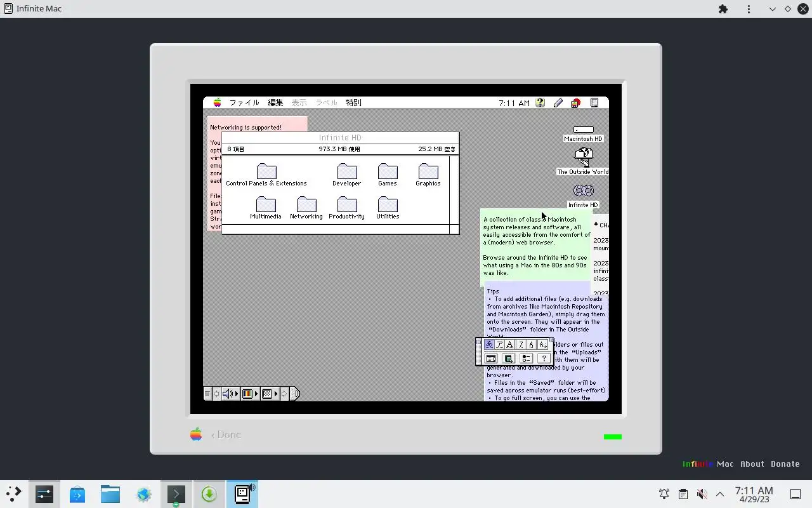Open the Help balloon menu icon
The width and height of the screenshot is (812, 508).
[540, 103]
